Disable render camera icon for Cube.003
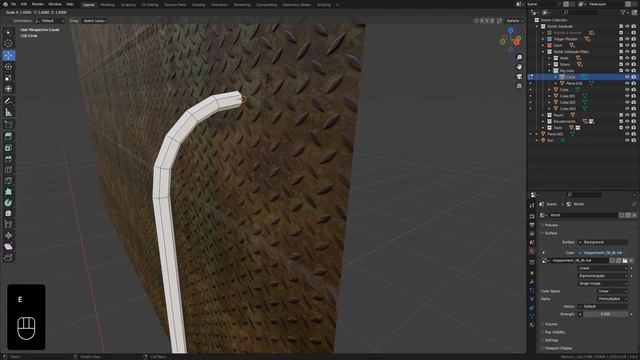This screenshot has height=360, width=640. (x=633, y=109)
